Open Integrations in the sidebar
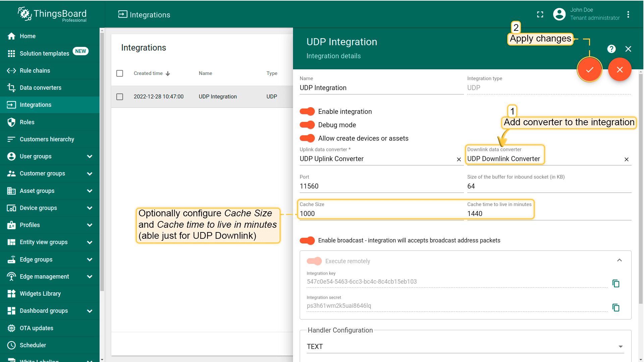 (x=50, y=105)
